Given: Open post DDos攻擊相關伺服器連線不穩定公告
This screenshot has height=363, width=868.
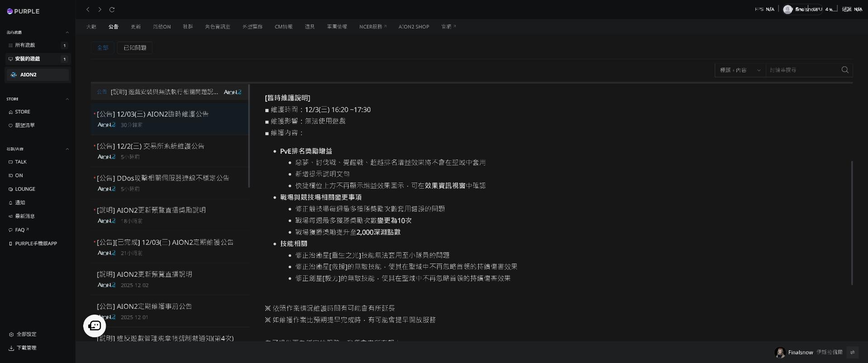Looking at the screenshot, I should pyautogui.click(x=170, y=183).
